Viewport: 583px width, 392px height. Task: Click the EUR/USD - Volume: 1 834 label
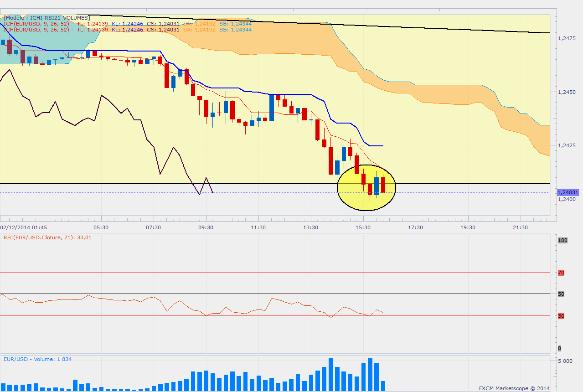pos(37,359)
